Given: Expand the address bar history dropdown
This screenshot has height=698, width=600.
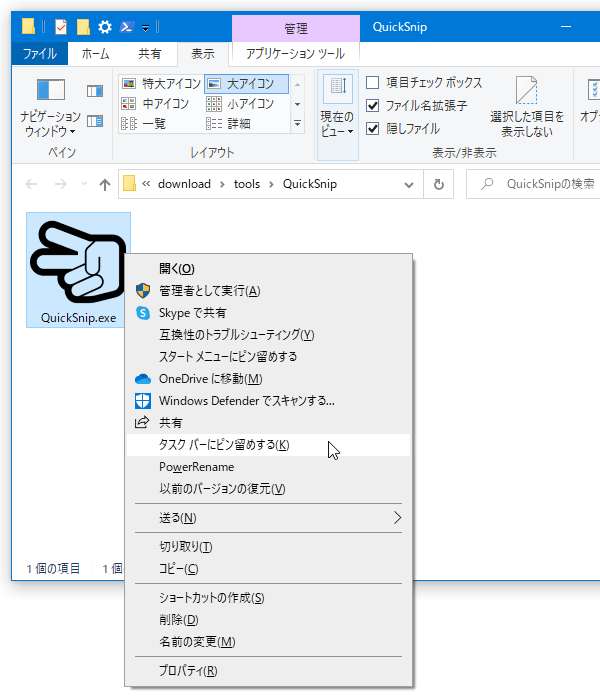Looking at the screenshot, I should (409, 184).
